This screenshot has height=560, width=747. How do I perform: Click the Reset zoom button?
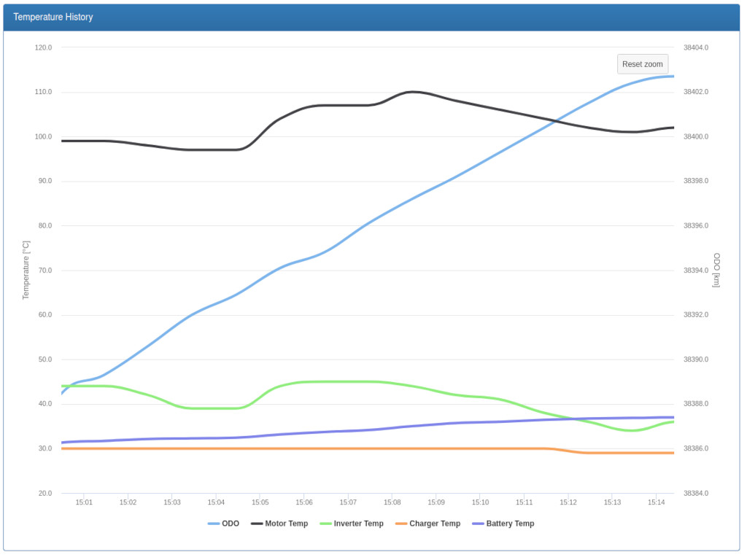[x=642, y=64]
